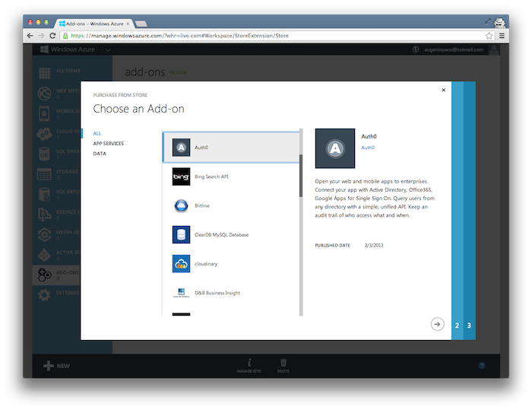Expand Windows Azure header dropdown chevron
Viewport: 532px width, 410px height.
pos(108,50)
